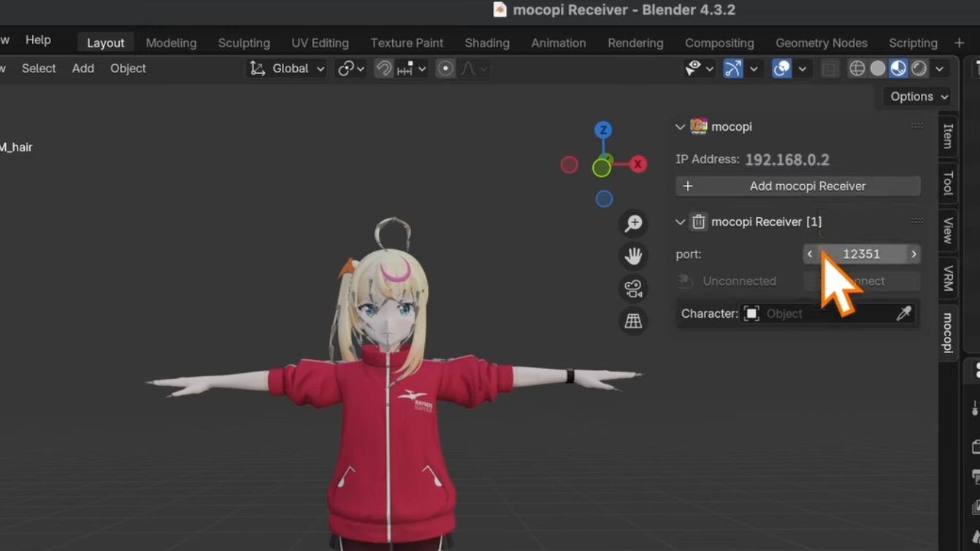Click the eyedropper in the Character field
This screenshot has height=551, width=980.
(x=903, y=313)
